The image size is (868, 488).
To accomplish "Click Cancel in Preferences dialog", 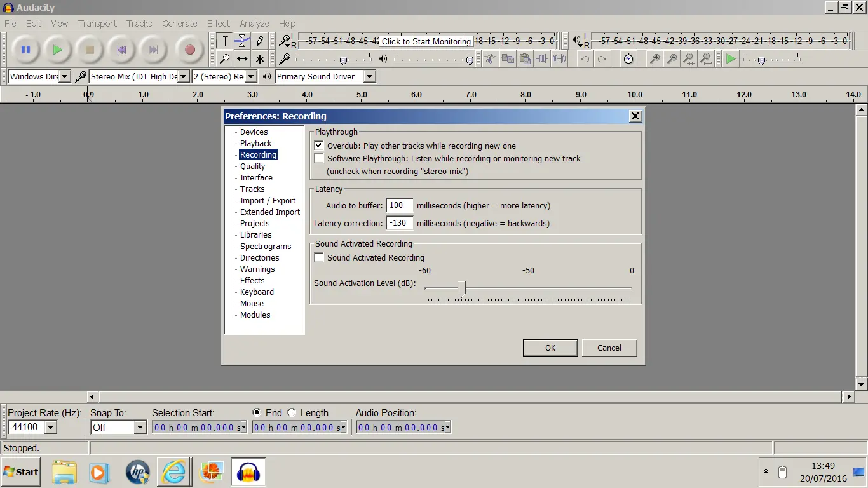I will coord(609,348).
